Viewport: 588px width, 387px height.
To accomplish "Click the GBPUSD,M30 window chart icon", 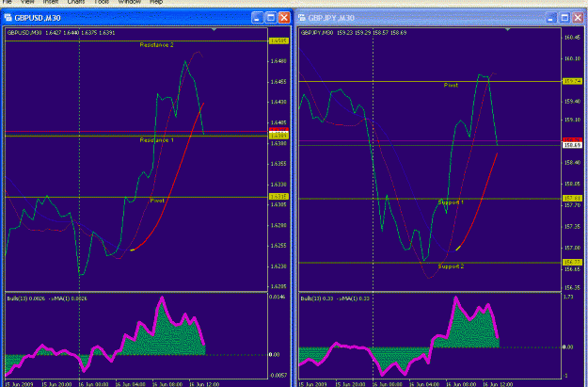I will [8, 17].
